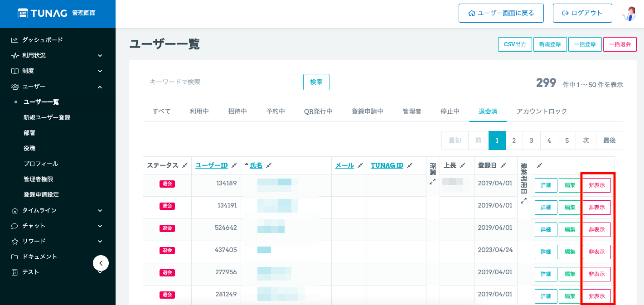Open 詳細 for user 277956
Screen dimensions: 644x305
click(546, 274)
